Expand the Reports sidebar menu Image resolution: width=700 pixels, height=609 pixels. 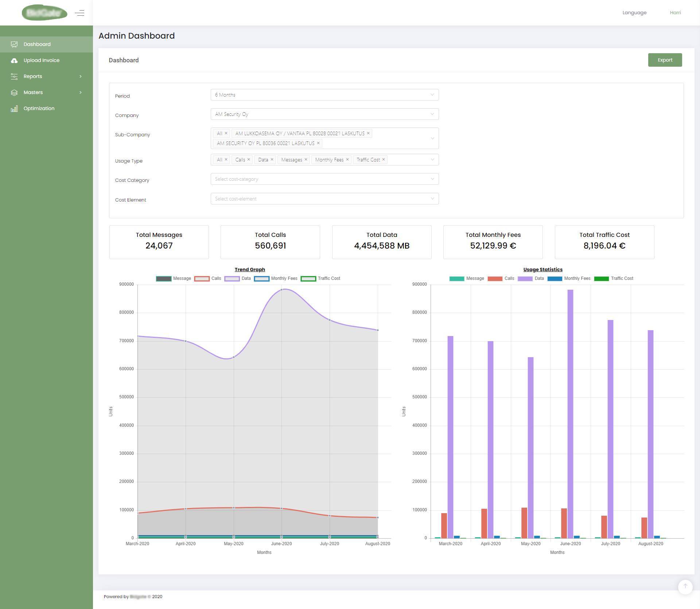click(x=81, y=77)
